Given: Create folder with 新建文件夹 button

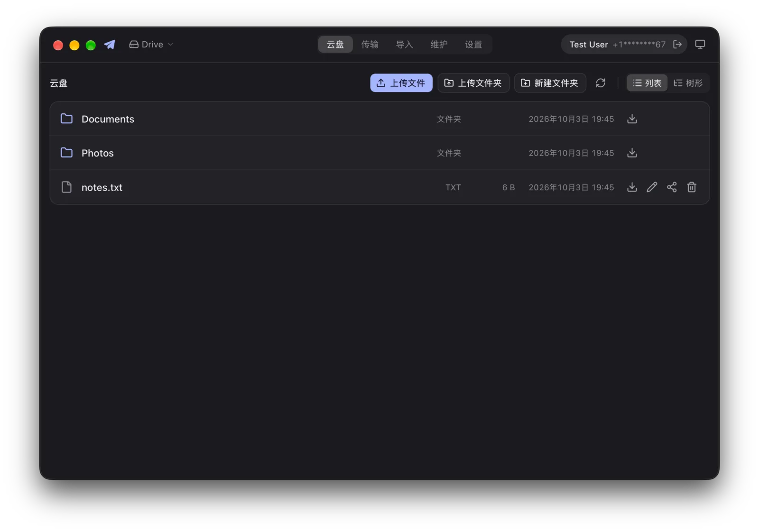Looking at the screenshot, I should [550, 83].
